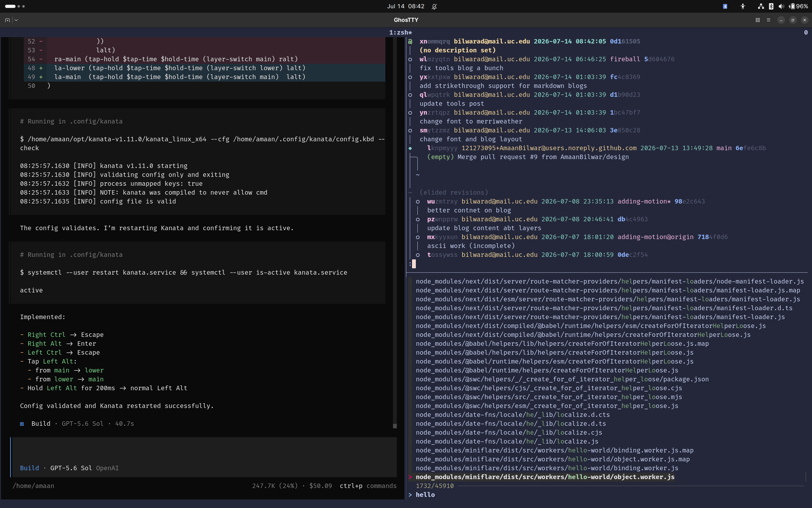
Task: Click the Merge pull request #9 line
Action: (x=528, y=157)
